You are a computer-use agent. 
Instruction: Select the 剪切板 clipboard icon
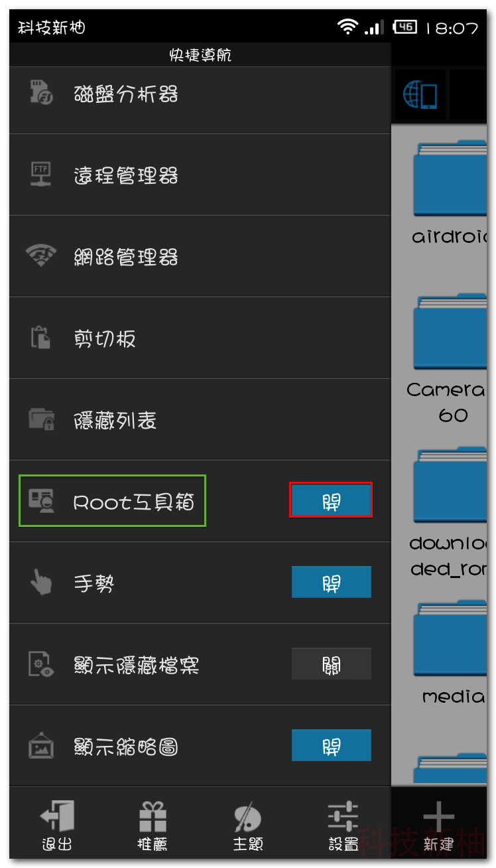coord(41,338)
